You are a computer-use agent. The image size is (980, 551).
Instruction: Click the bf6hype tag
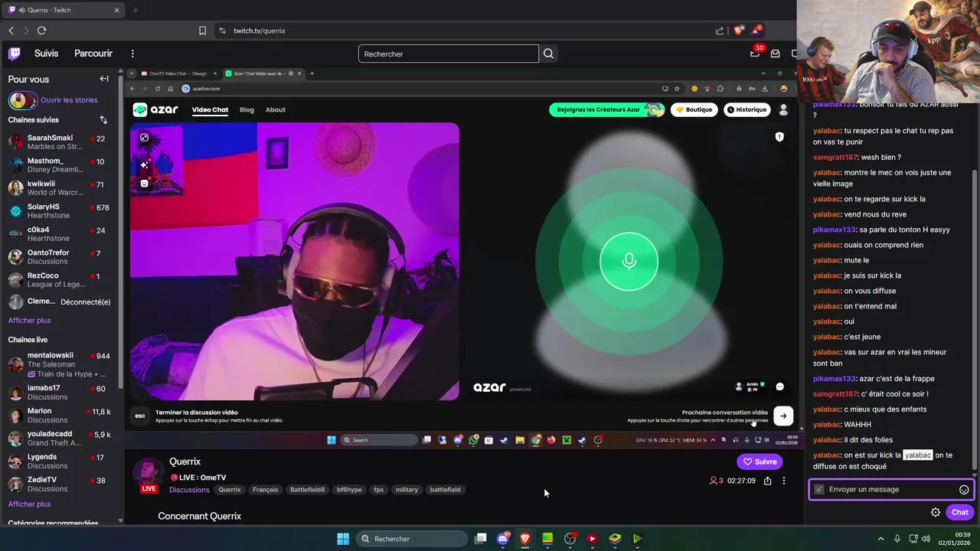[x=349, y=490]
